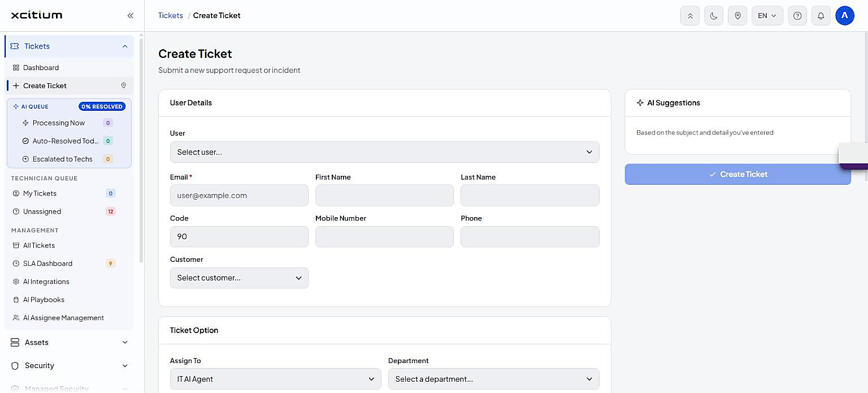Click the Create Ticket submit button
The width and height of the screenshot is (868, 393).
point(737,174)
